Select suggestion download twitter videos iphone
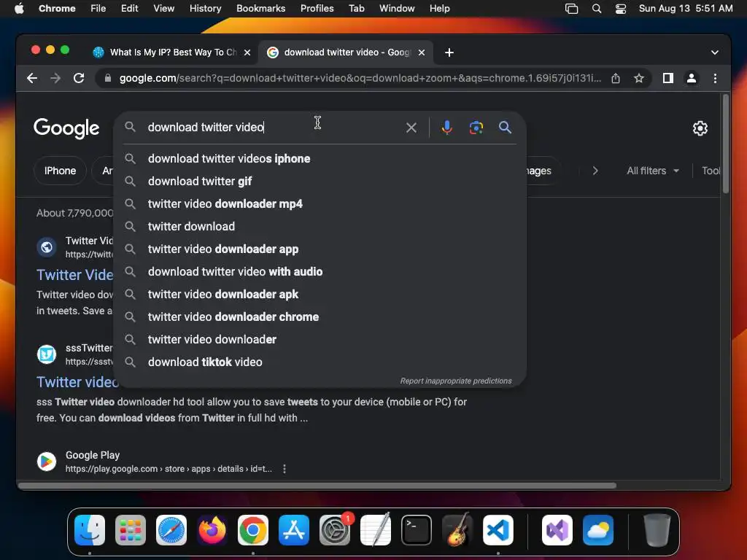Image resolution: width=747 pixels, height=560 pixels. [320, 158]
